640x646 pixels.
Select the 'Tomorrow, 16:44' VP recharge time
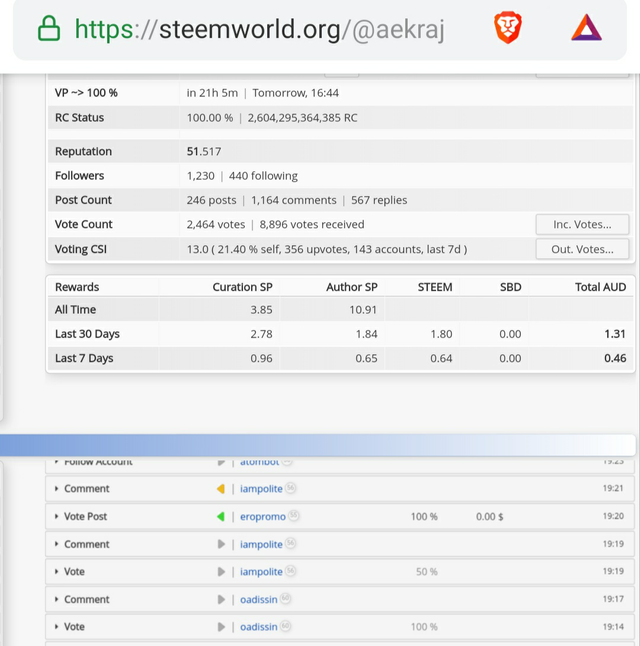tap(295, 93)
